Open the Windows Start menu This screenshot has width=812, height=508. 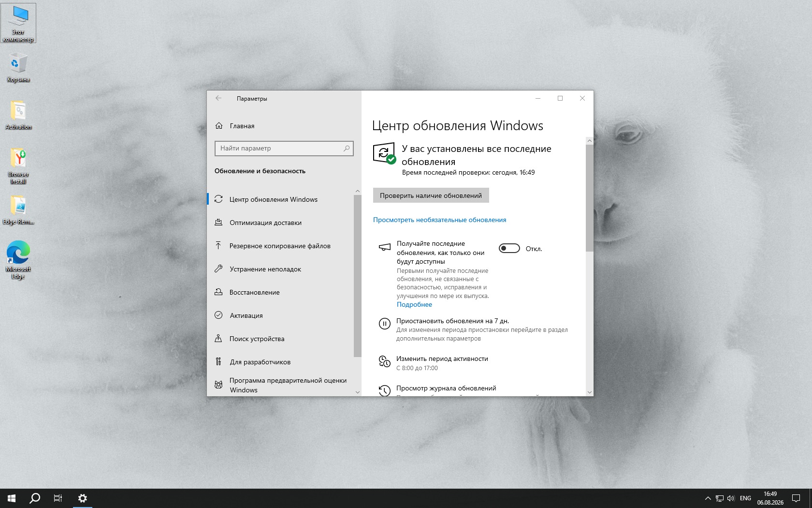pyautogui.click(x=12, y=498)
